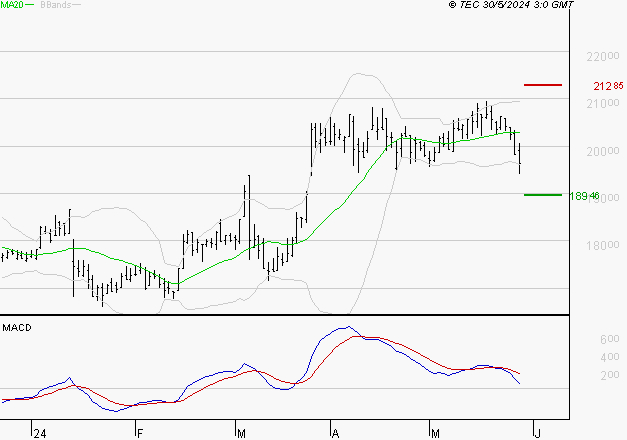Screen dimensions: 627x440
Task: Click the red 212.85 resistance value
Action: (x=608, y=86)
